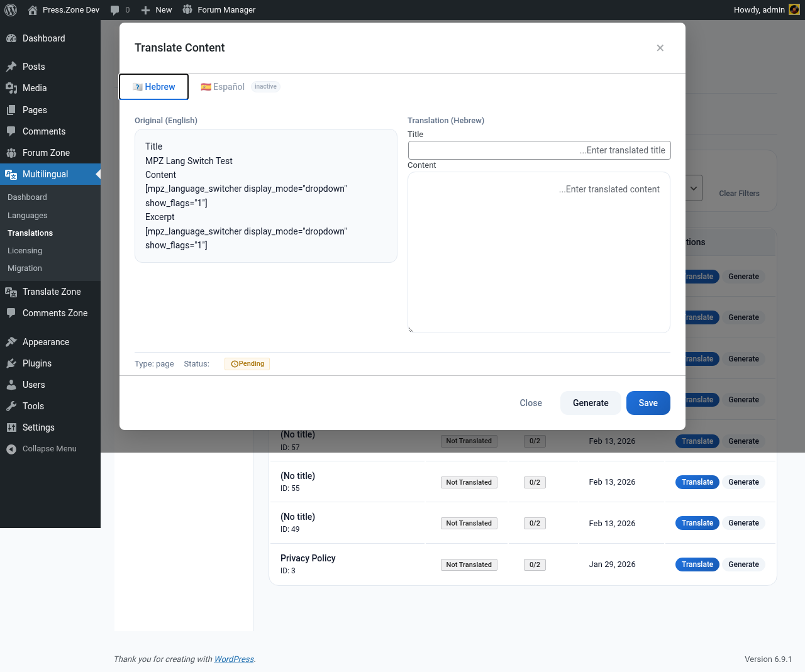Click the Close button in dialog footer
Image resolution: width=805 pixels, height=672 pixels.
pyautogui.click(x=531, y=403)
